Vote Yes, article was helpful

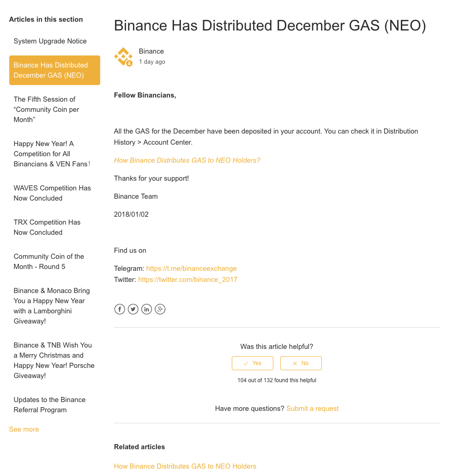click(253, 363)
